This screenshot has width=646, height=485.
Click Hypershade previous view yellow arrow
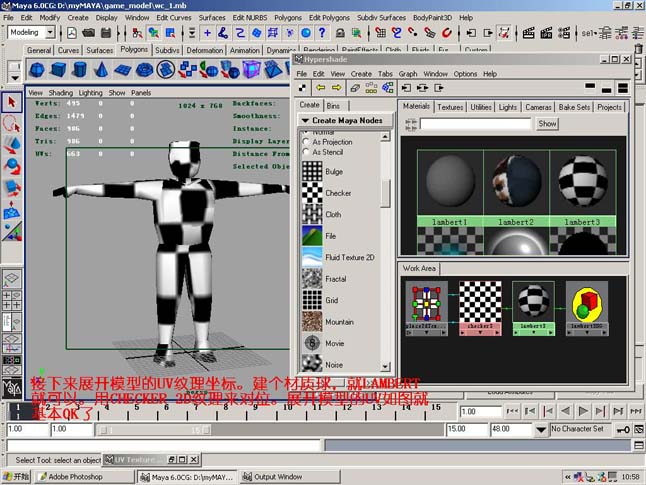click(x=320, y=88)
